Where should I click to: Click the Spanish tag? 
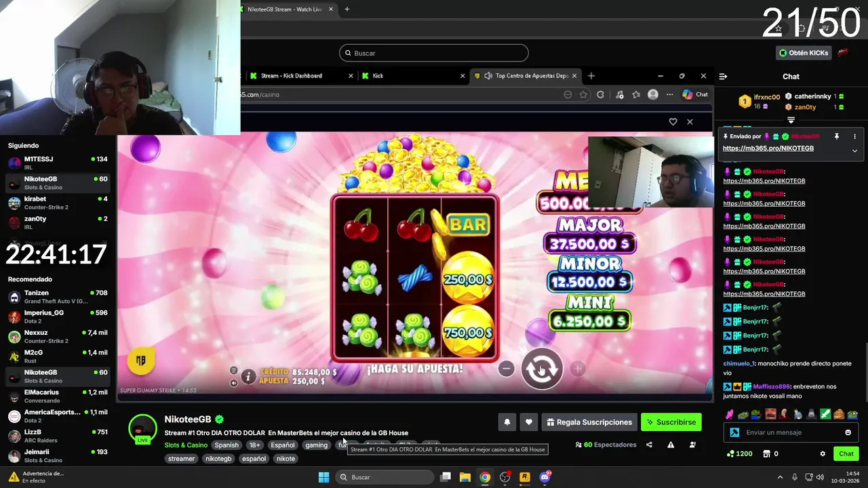coord(226,445)
